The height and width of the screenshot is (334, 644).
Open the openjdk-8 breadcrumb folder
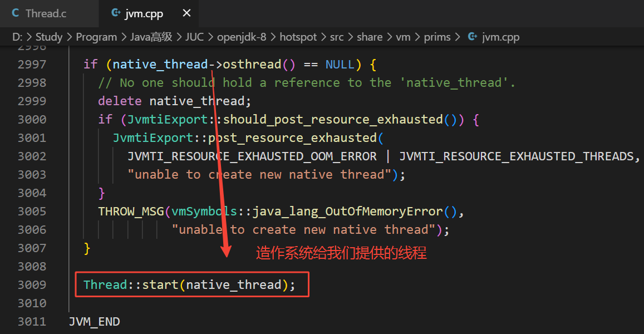pyautogui.click(x=242, y=37)
